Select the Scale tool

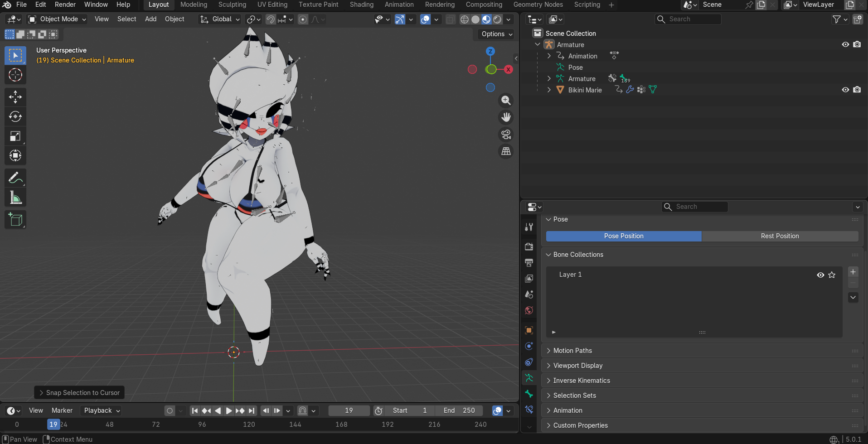point(15,136)
